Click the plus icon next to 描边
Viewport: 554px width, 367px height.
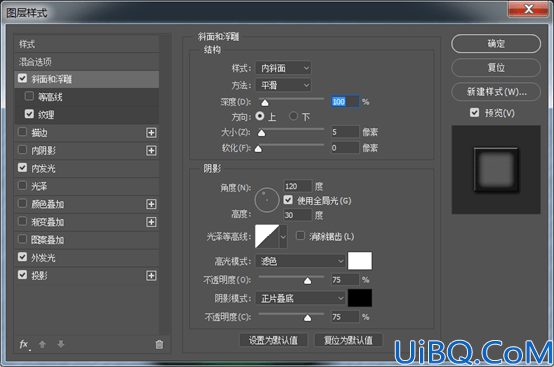[x=151, y=133]
